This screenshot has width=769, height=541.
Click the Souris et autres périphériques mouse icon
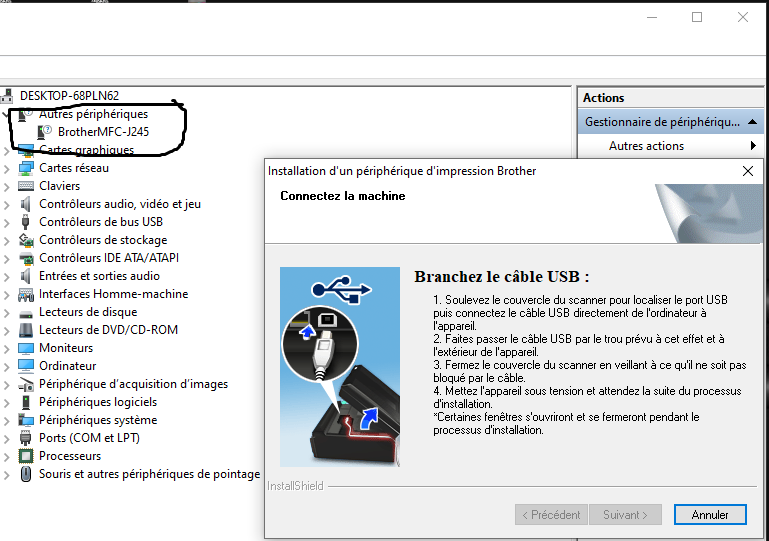coord(26,474)
